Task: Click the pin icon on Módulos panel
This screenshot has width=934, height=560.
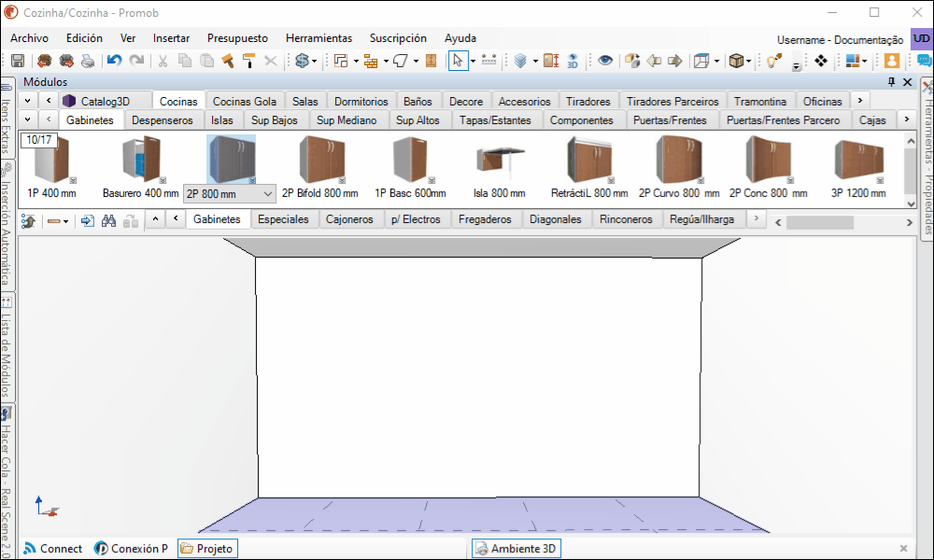Action: click(x=891, y=82)
